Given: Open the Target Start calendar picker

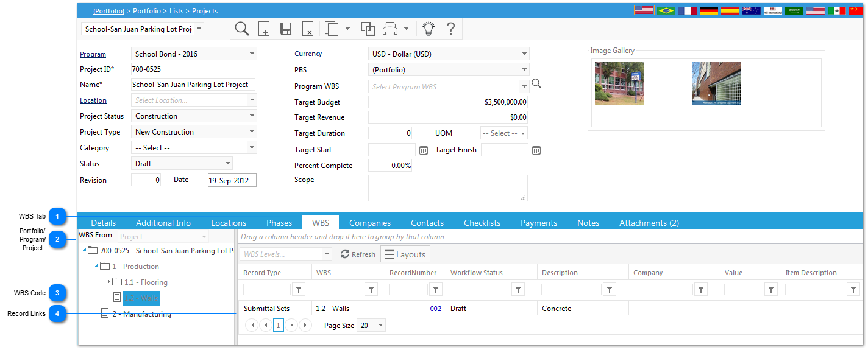Looking at the screenshot, I should pyautogui.click(x=424, y=150).
